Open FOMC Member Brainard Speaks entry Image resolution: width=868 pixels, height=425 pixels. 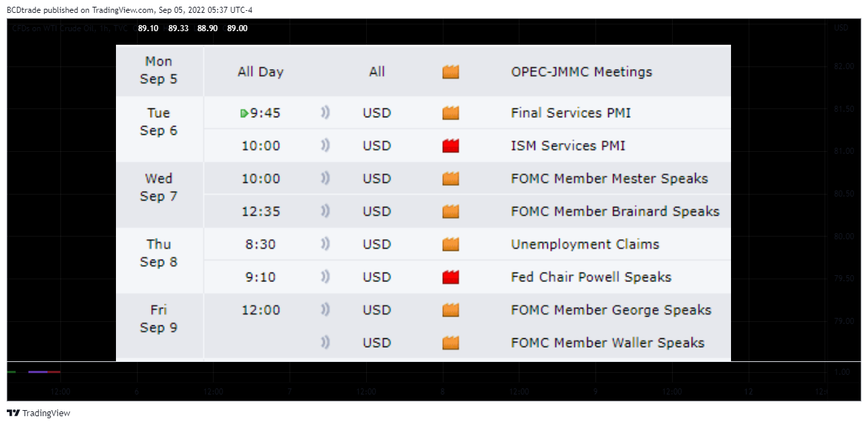pos(615,211)
